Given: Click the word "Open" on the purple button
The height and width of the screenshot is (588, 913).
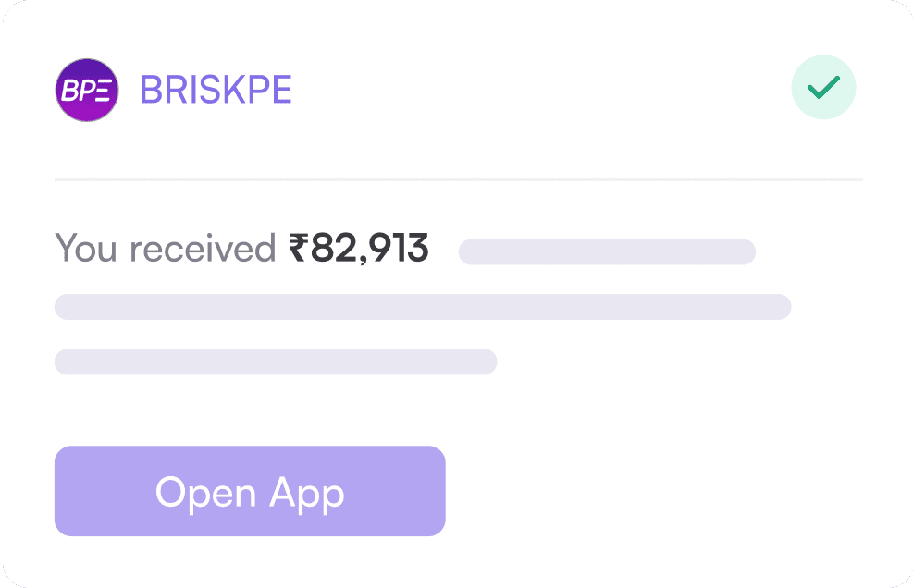Looking at the screenshot, I should [206, 492].
